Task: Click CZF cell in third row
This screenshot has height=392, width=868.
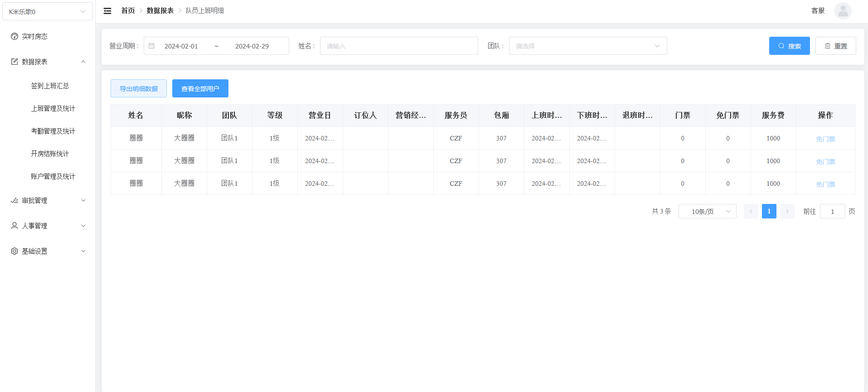Action: [456, 184]
